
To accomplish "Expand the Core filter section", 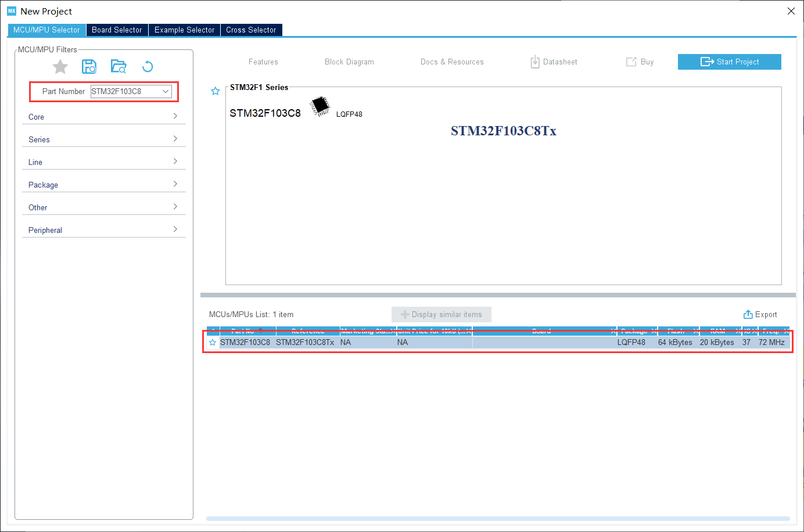I will coord(103,117).
